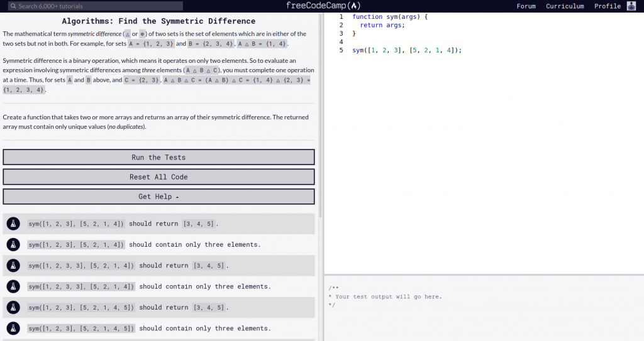644x341 pixels.
Task: Expand the Get Help dropdown
Action: 158,197
